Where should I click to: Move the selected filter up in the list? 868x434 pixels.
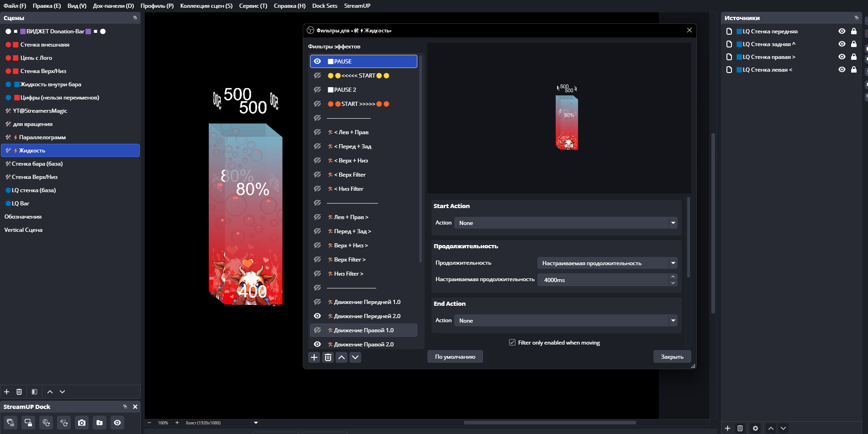pyautogui.click(x=342, y=357)
